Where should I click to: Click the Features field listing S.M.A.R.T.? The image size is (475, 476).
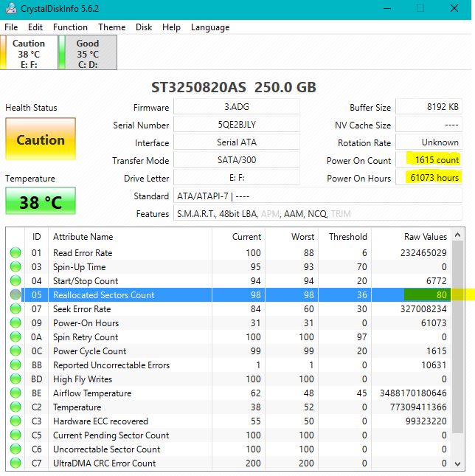(318, 214)
